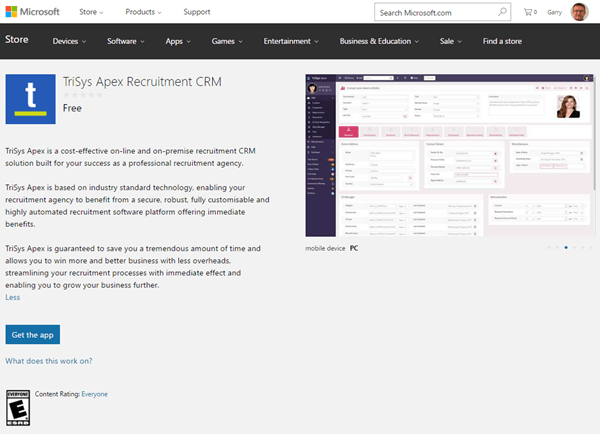Click the search magnifier icon

[x=502, y=12]
